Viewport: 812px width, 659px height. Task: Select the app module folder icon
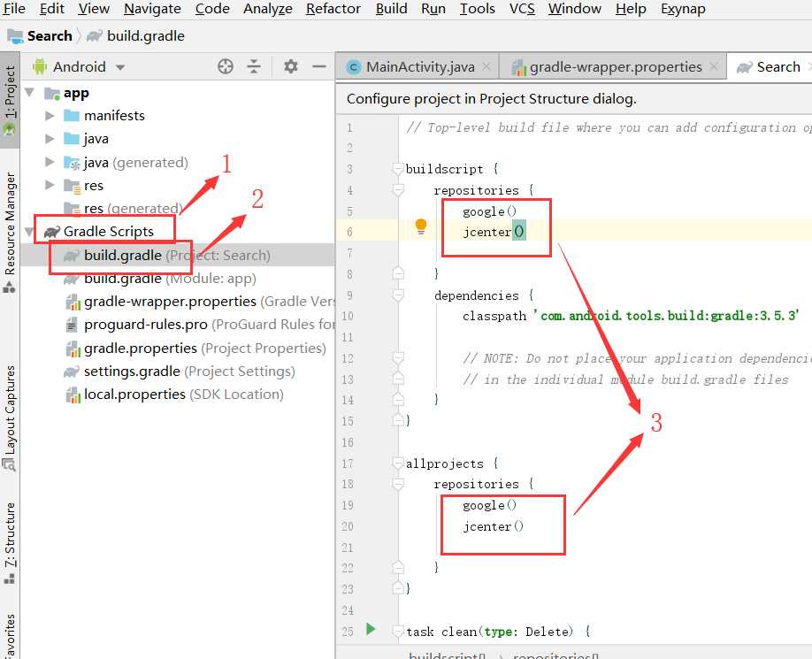click(52, 93)
